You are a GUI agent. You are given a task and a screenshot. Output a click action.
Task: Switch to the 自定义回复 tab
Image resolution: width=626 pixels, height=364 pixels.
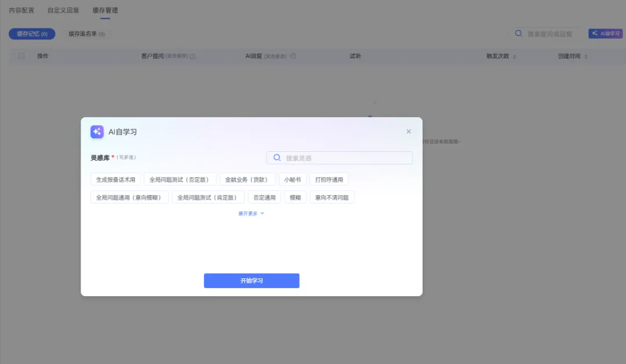pyautogui.click(x=63, y=10)
